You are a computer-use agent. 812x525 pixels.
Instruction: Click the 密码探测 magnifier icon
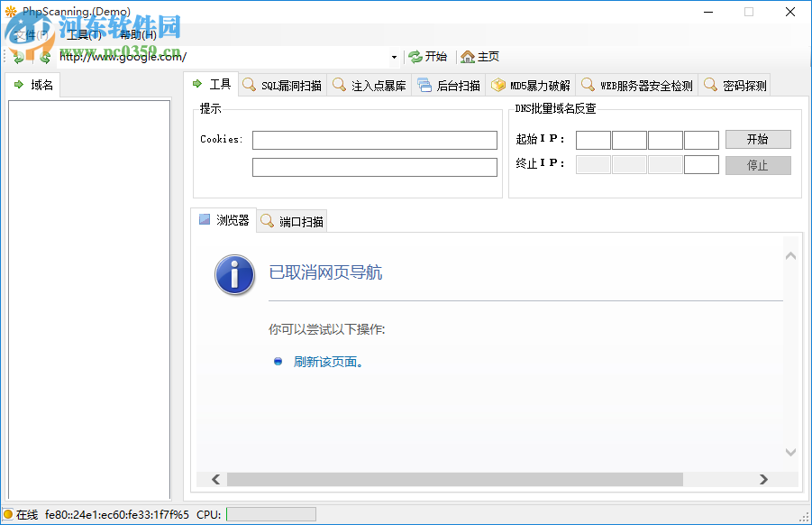pyautogui.click(x=712, y=84)
